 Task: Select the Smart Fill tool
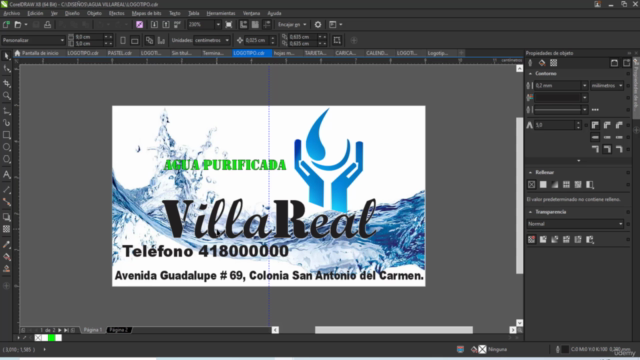point(7,269)
